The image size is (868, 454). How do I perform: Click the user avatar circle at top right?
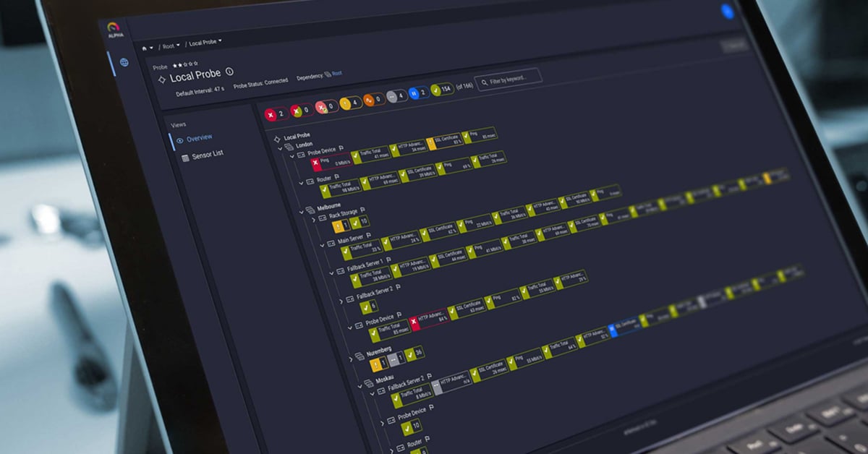[x=728, y=12]
